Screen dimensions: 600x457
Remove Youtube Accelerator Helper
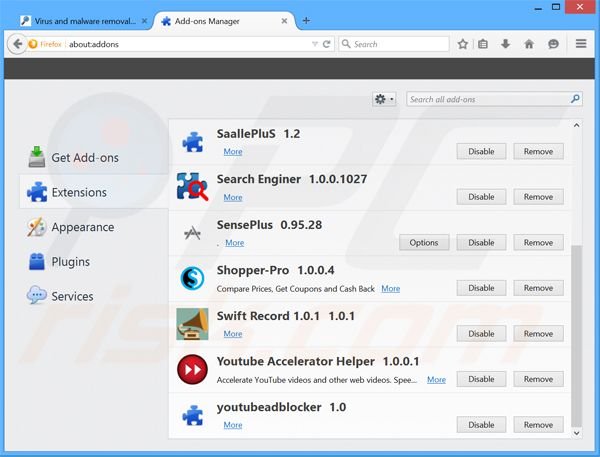click(x=538, y=379)
